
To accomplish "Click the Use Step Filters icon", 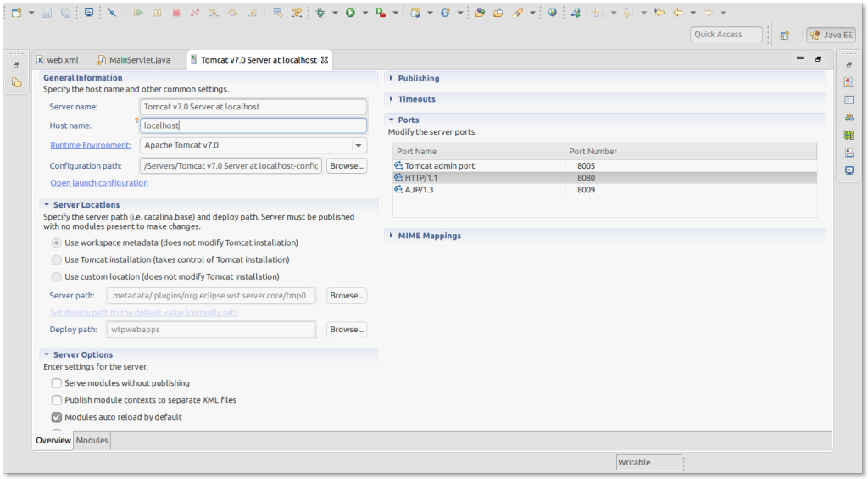I will tap(297, 13).
